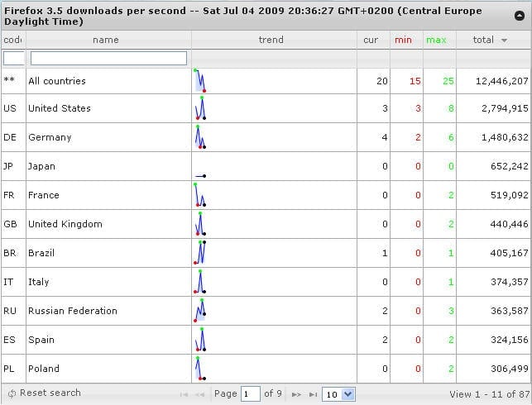532x405 pixels.
Task: Go to the previous page
Action: (200, 394)
